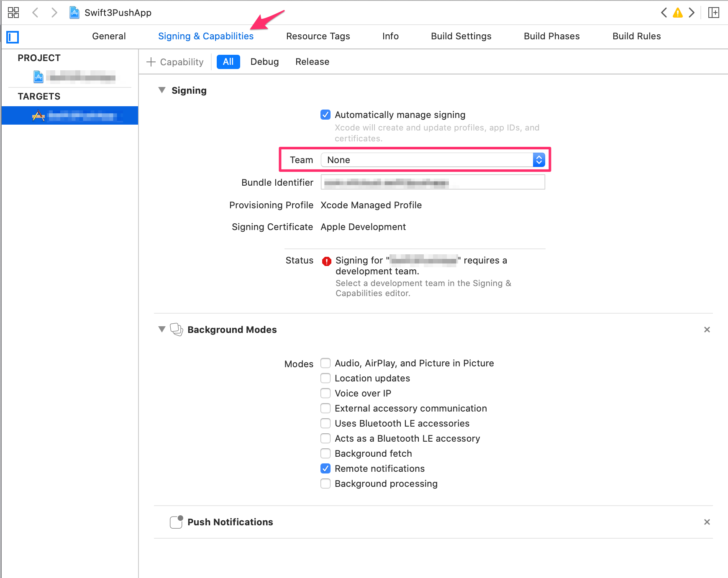Image resolution: width=728 pixels, height=578 pixels.
Task: Click the Signing section heading
Action: pyautogui.click(x=189, y=90)
